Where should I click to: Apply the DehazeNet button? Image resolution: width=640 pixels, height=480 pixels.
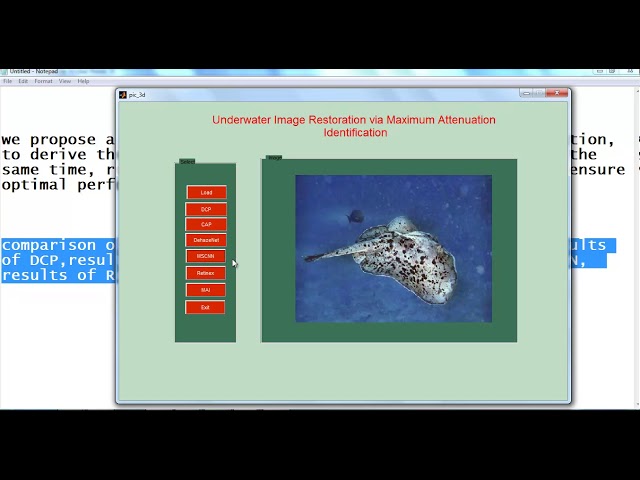206,240
